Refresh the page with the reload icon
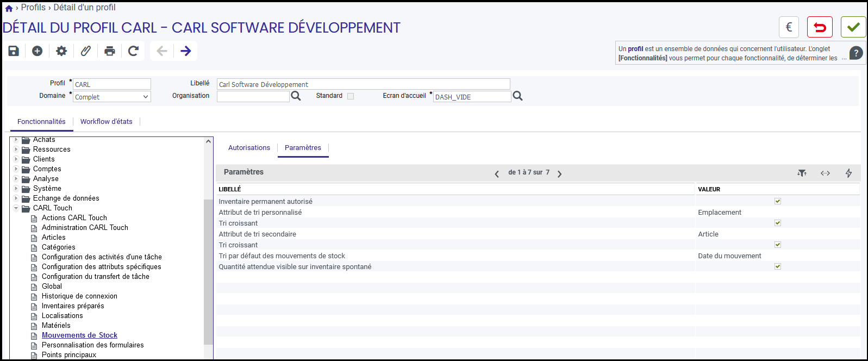Image resolution: width=868 pixels, height=361 pixels. click(133, 51)
